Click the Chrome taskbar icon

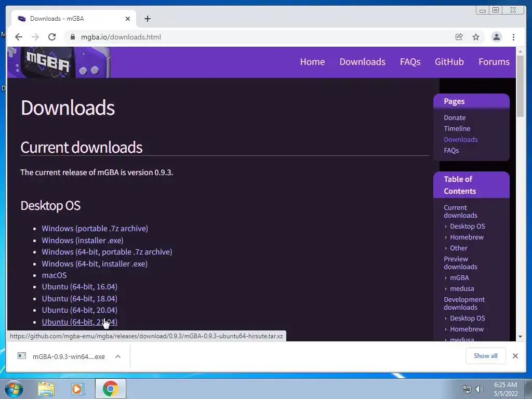tap(111, 389)
